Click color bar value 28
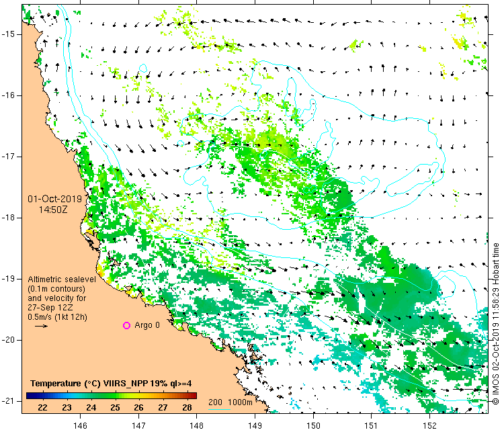This screenshot has width=504, height=430. coord(187,408)
